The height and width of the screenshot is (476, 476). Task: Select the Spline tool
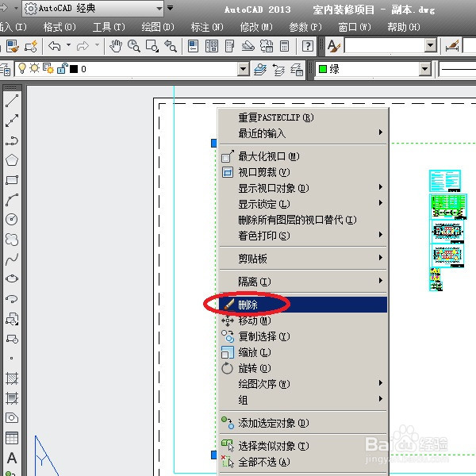click(x=12, y=259)
